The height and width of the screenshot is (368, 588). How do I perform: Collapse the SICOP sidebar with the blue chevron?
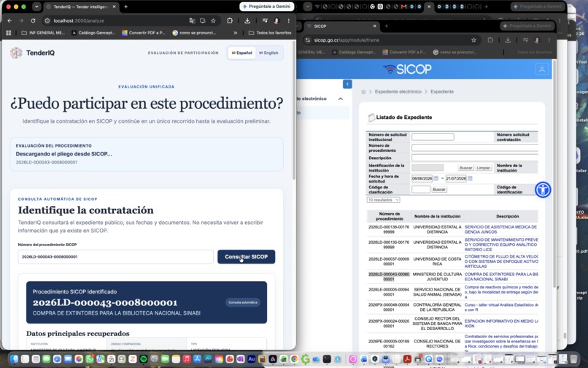(x=347, y=84)
